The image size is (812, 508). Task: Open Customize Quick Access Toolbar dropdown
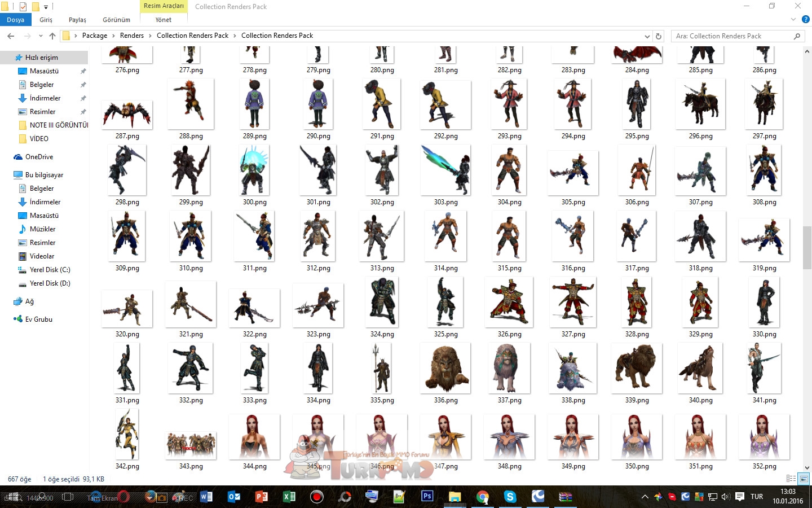click(x=46, y=7)
